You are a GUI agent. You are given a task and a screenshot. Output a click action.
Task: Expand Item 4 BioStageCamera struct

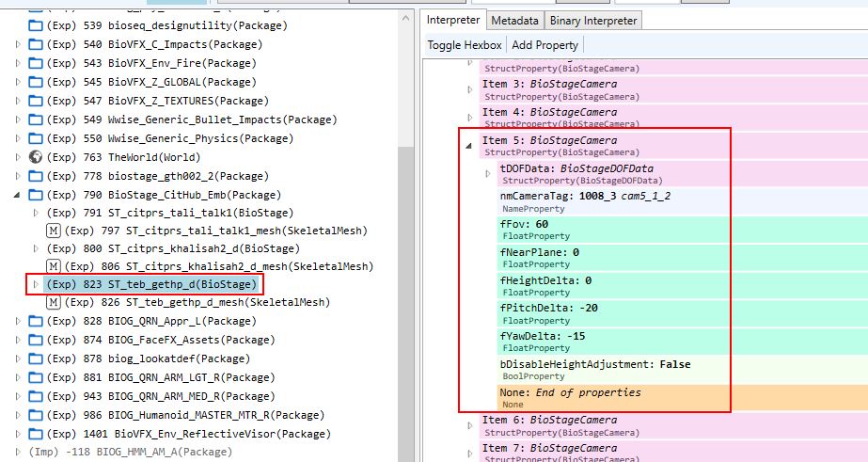pos(469,118)
